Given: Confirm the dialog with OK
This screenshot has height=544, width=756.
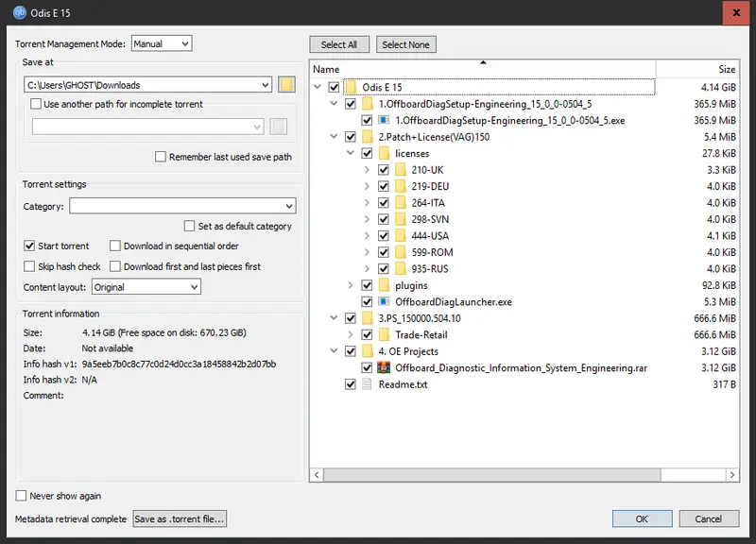Looking at the screenshot, I should pyautogui.click(x=642, y=518).
